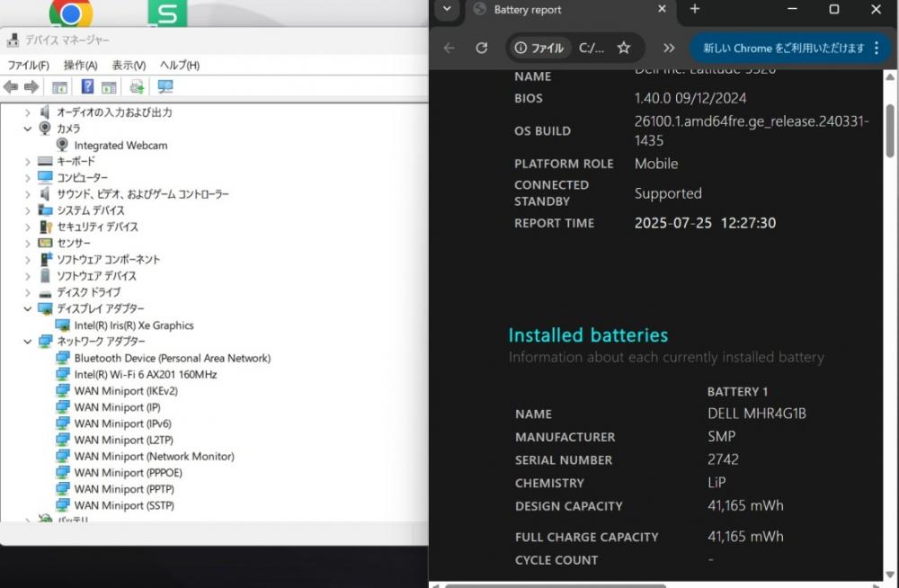899x588 pixels.
Task: Reload the Battery report page
Action: point(482,49)
